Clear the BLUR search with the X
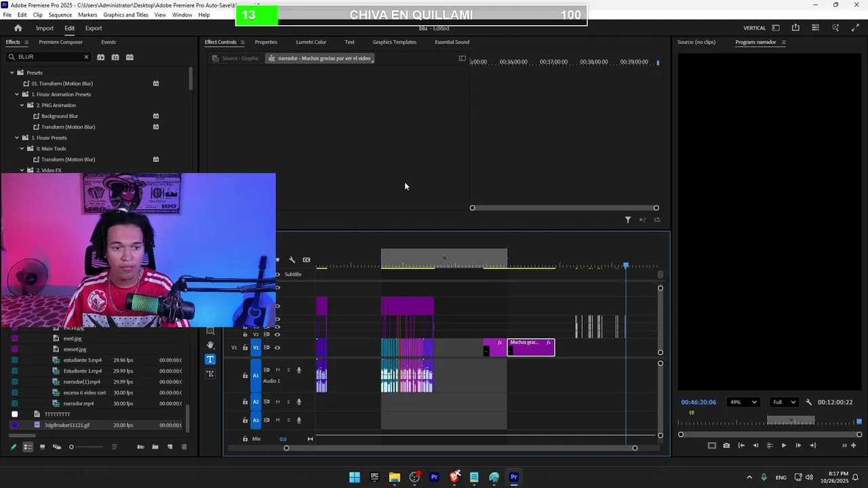Screen dimensions: 868x488 tap(86, 57)
